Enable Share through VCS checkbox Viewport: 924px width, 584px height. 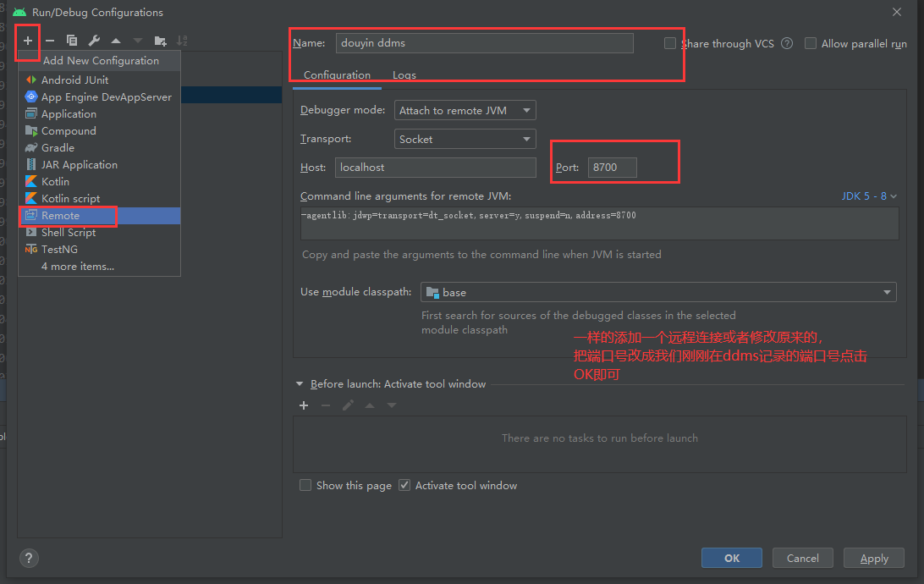tap(670, 43)
